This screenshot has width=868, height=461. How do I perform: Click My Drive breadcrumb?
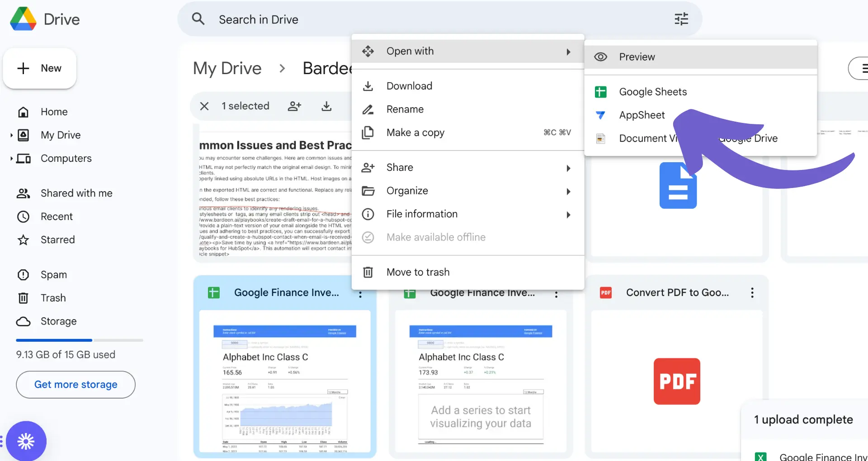[227, 69]
